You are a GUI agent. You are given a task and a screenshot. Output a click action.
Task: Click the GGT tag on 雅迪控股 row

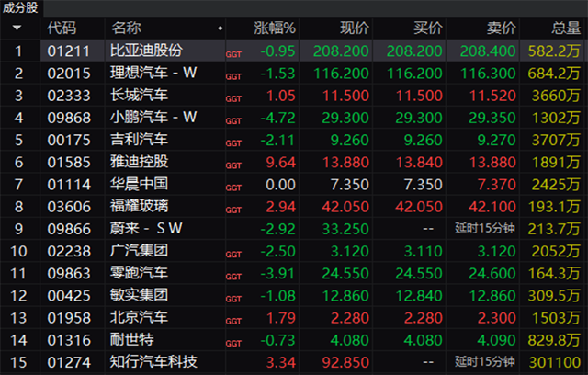point(233,165)
